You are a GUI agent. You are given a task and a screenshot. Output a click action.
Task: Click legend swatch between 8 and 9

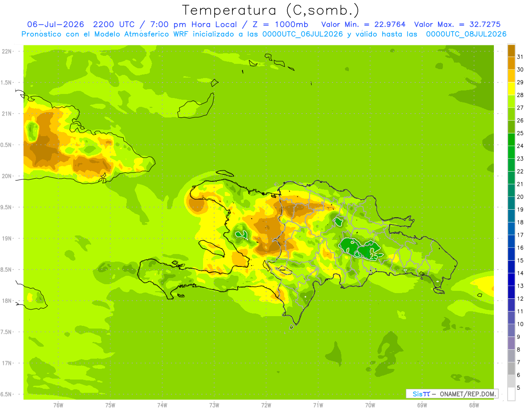pyautogui.click(x=511, y=343)
